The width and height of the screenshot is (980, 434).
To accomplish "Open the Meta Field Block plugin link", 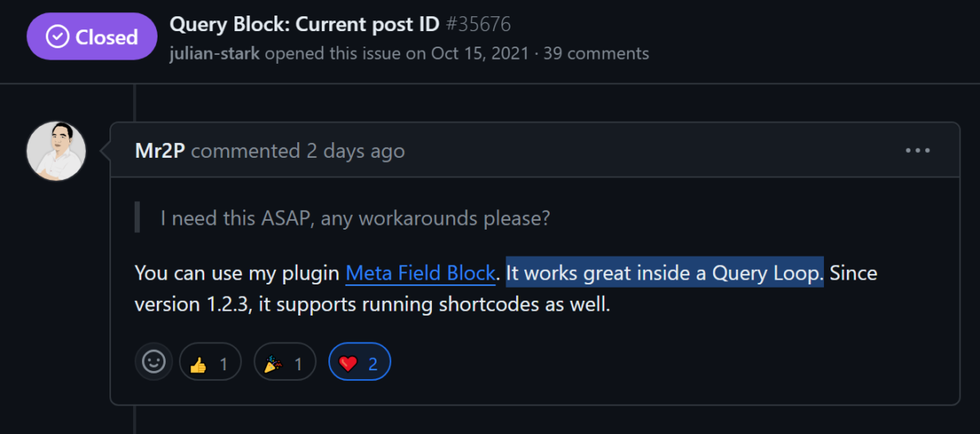I will click(x=421, y=273).
